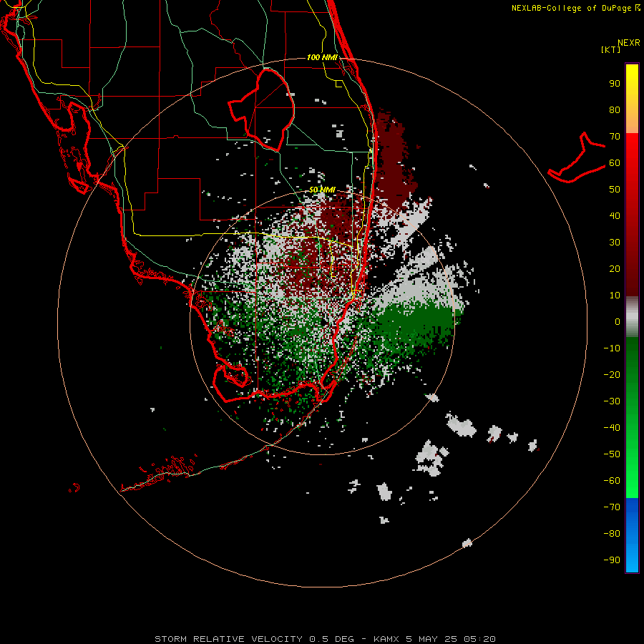The image size is (644, 644).
Task: Click the 100 NMI range ring label
Action: (x=322, y=57)
